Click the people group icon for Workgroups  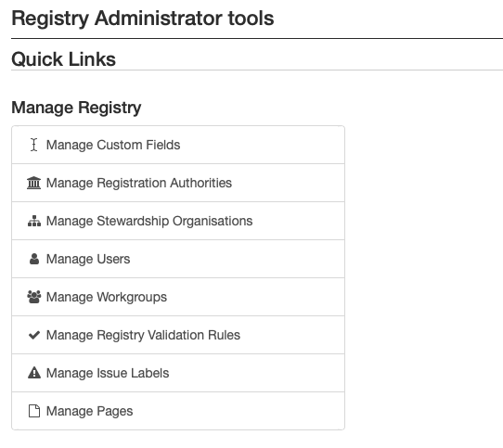point(34,297)
